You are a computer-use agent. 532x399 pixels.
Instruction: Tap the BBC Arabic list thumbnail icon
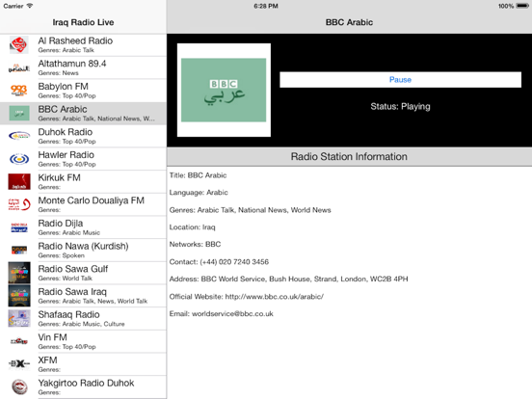[19, 114]
